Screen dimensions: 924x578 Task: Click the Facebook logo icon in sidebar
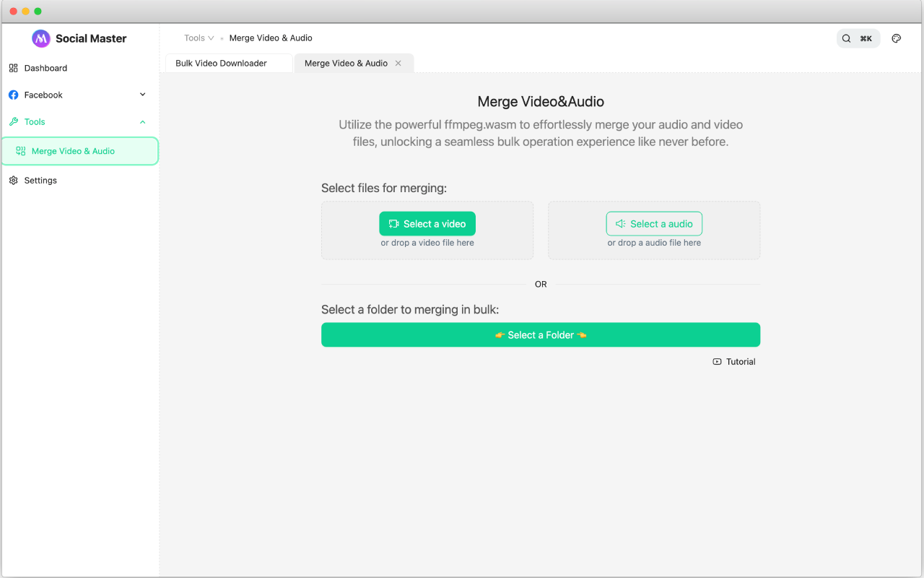pos(13,95)
